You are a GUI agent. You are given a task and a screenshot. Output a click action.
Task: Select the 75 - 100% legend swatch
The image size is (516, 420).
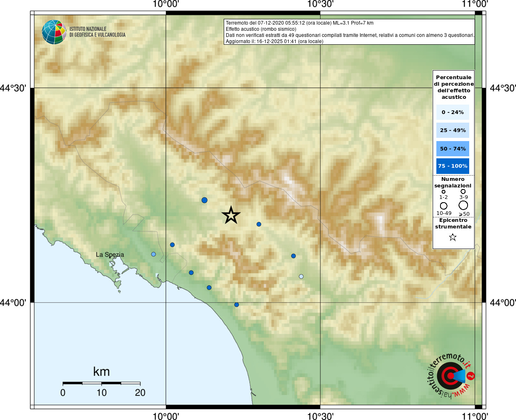(x=453, y=166)
